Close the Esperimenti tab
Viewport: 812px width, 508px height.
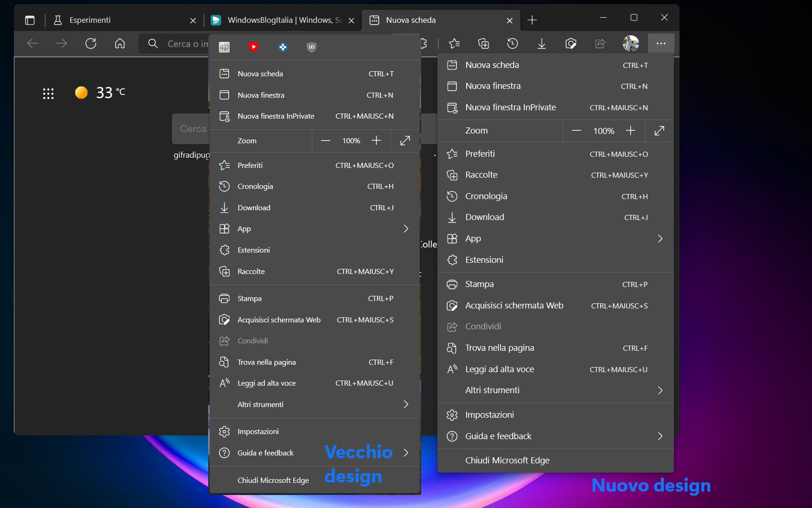[193, 20]
